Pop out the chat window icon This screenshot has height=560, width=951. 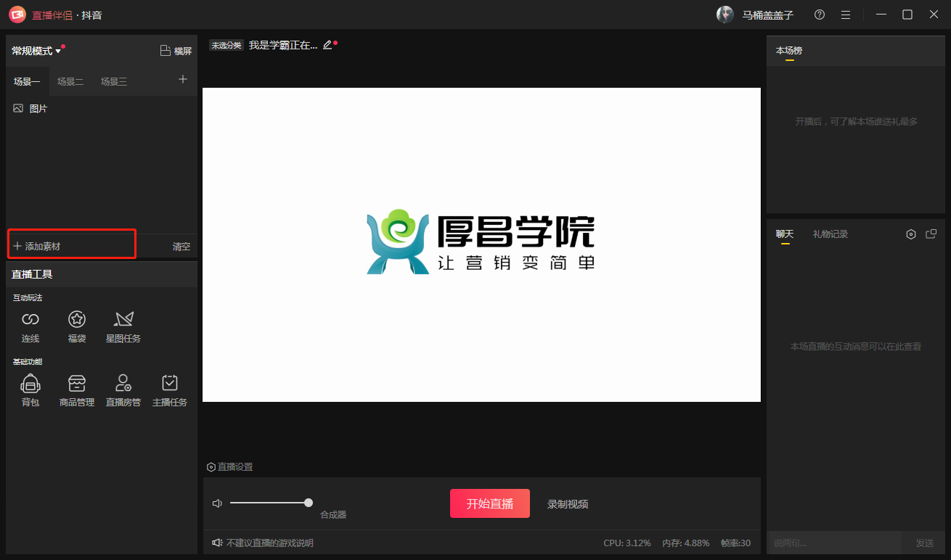931,234
